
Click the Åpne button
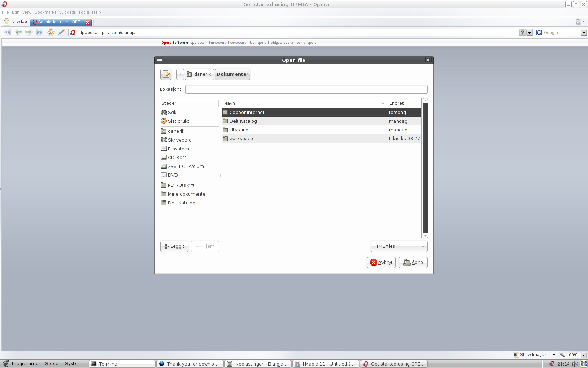coord(413,263)
